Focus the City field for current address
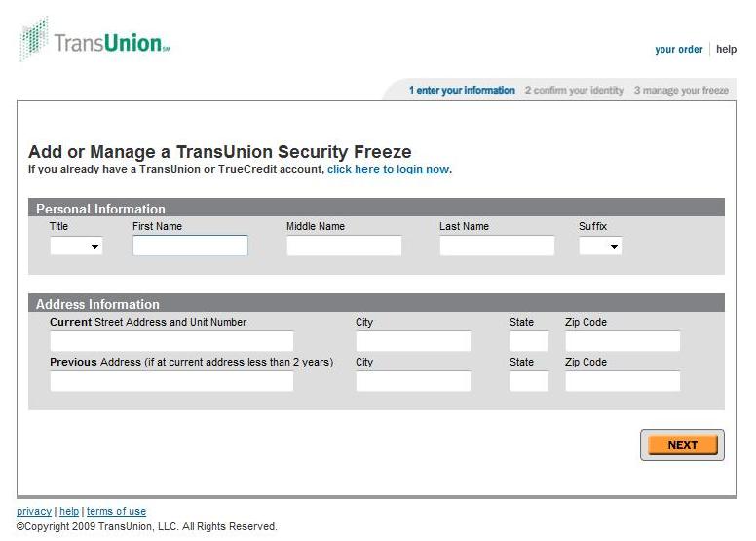This screenshot has width=756, height=541. (413, 341)
